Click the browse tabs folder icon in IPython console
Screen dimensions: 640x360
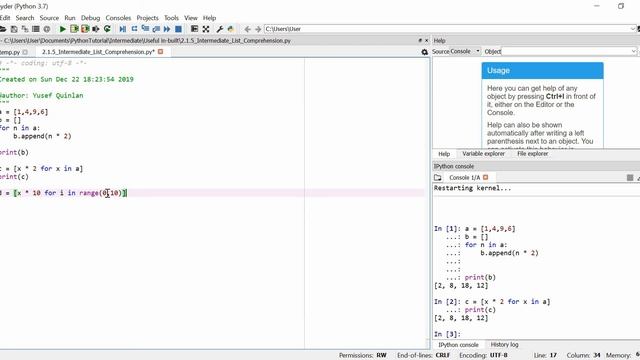pos(438,178)
